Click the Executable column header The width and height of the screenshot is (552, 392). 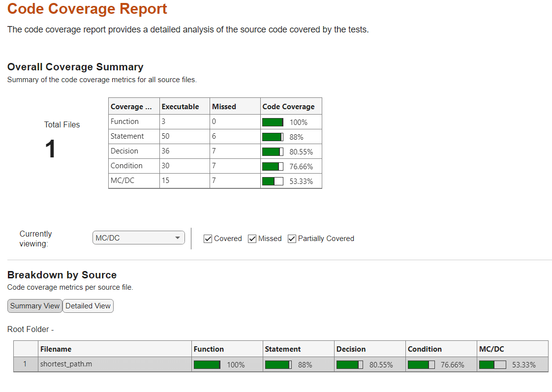[x=181, y=107]
